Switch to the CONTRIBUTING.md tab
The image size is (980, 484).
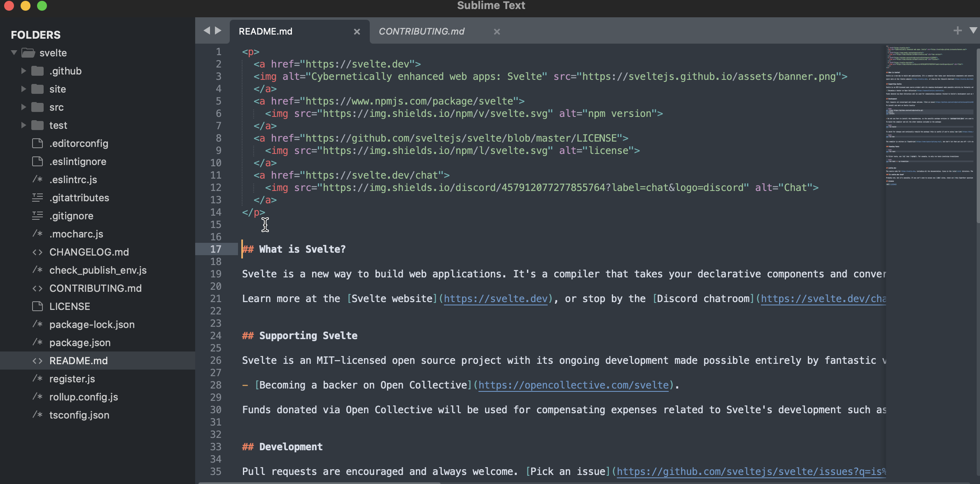[x=421, y=32]
